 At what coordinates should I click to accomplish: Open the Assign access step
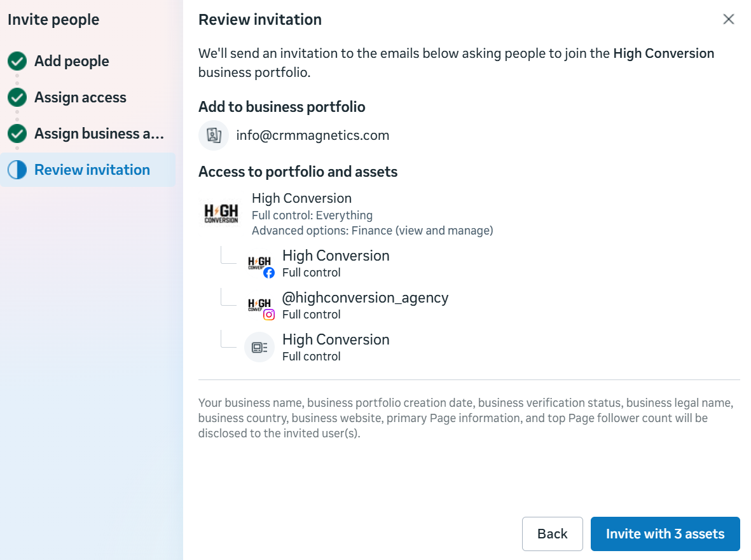point(80,98)
